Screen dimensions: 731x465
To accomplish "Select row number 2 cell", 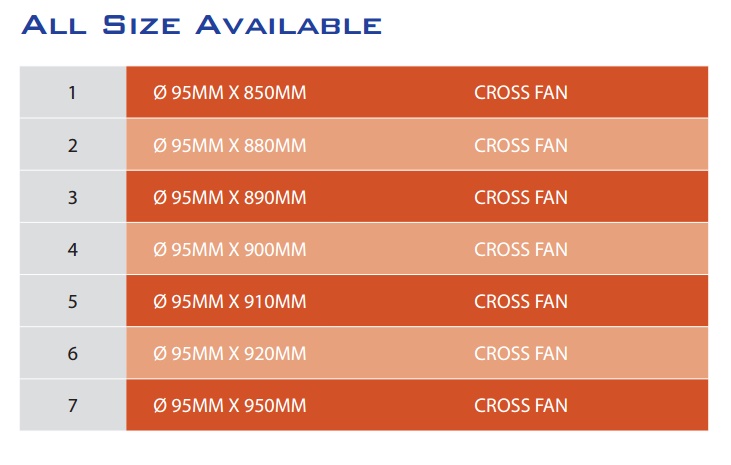I will click(73, 145).
